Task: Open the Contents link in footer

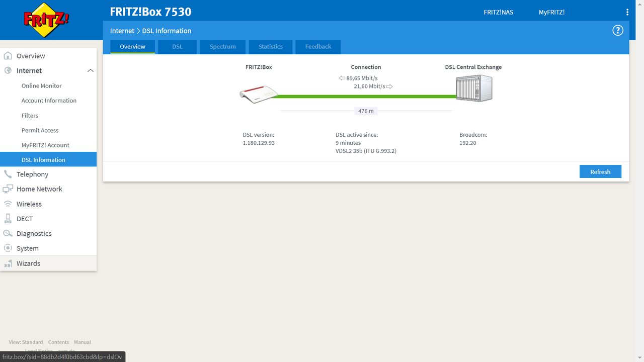Action: coord(58,342)
